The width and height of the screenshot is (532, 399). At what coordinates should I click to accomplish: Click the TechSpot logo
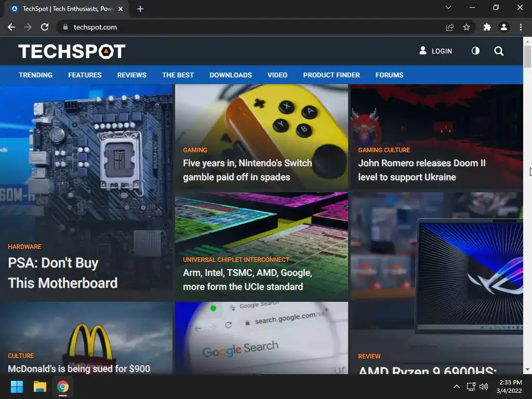(x=72, y=51)
